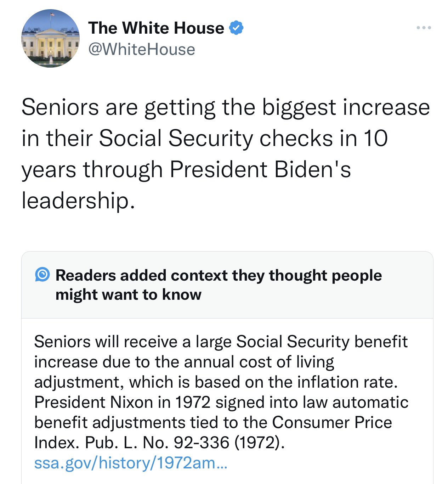Select the 'Readers added context' heading
The width and height of the screenshot is (448, 484).
pyautogui.click(x=219, y=275)
